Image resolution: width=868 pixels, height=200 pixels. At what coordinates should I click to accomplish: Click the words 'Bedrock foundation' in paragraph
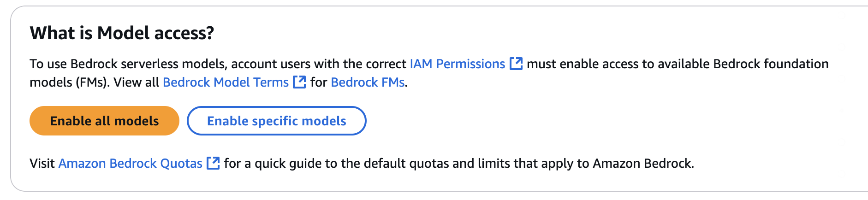coord(771,64)
